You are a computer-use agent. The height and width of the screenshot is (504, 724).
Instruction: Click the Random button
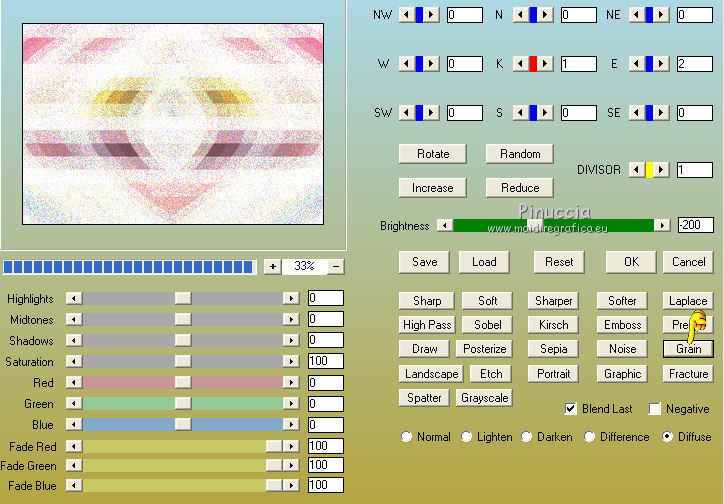point(520,154)
